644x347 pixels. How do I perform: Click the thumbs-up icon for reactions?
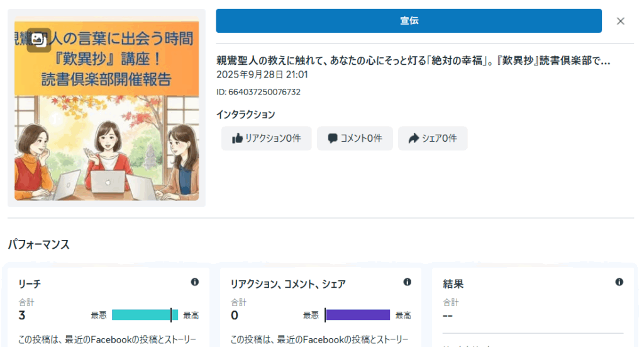point(237,139)
